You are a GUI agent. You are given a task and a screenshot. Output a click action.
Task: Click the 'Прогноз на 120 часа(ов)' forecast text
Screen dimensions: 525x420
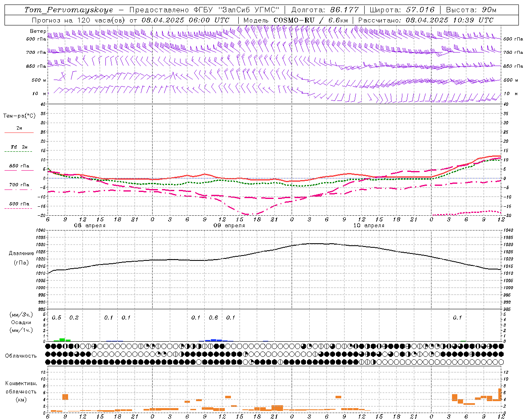click(79, 20)
